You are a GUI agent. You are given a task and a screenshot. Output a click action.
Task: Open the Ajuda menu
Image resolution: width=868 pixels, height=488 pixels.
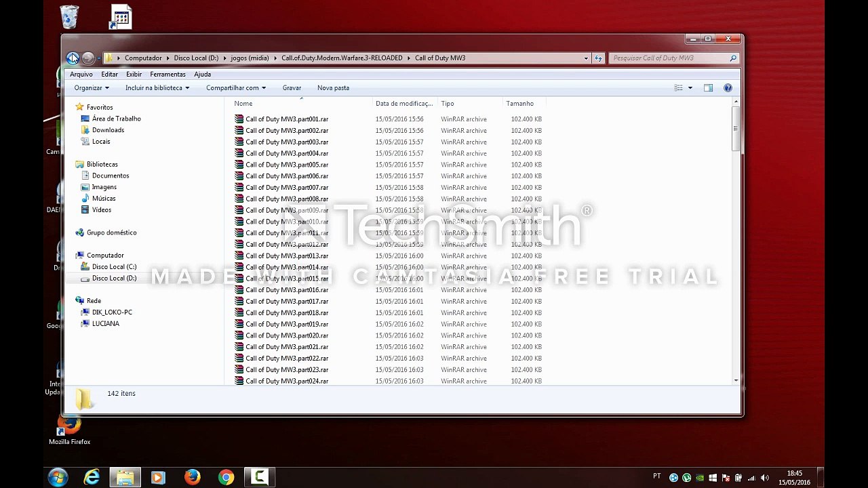202,75
